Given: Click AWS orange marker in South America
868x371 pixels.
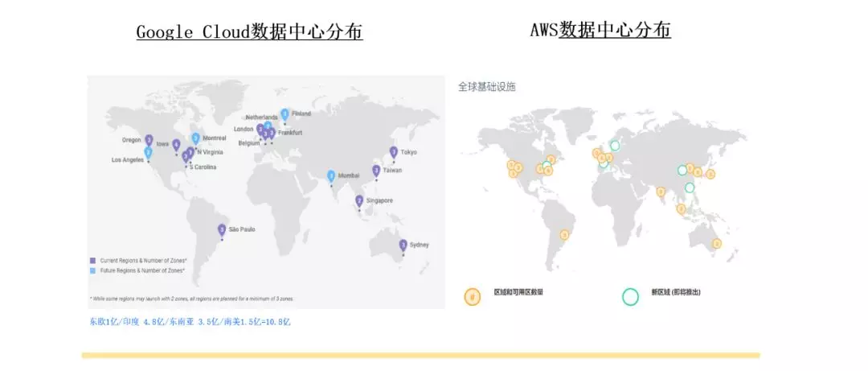Looking at the screenshot, I should pyautogui.click(x=565, y=234).
